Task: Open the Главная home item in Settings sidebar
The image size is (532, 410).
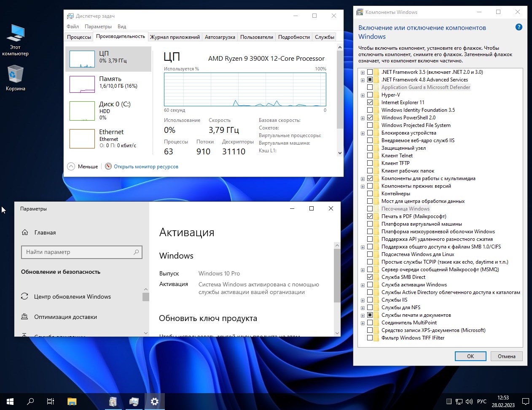Action: pyautogui.click(x=44, y=232)
